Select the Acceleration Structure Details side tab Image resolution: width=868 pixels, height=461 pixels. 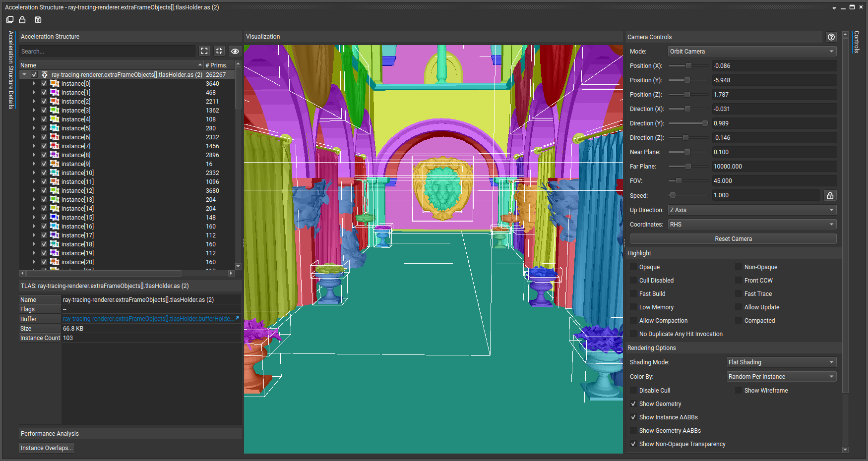coord(11,69)
